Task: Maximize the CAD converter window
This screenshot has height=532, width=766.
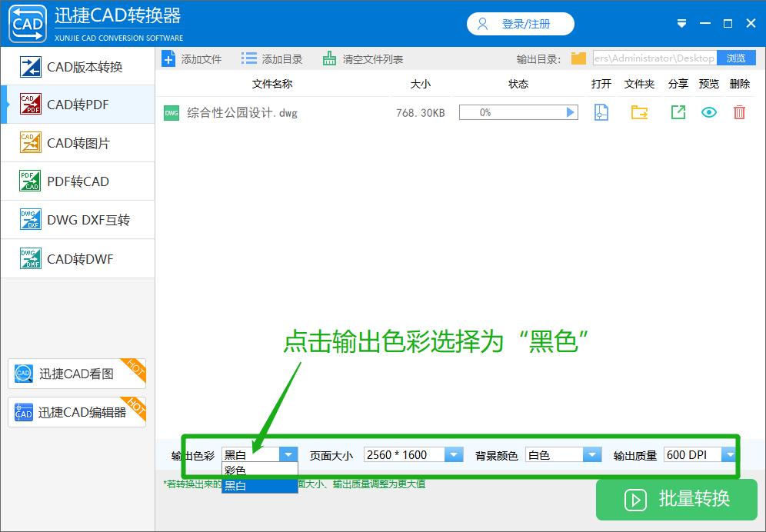Action: 728,24
